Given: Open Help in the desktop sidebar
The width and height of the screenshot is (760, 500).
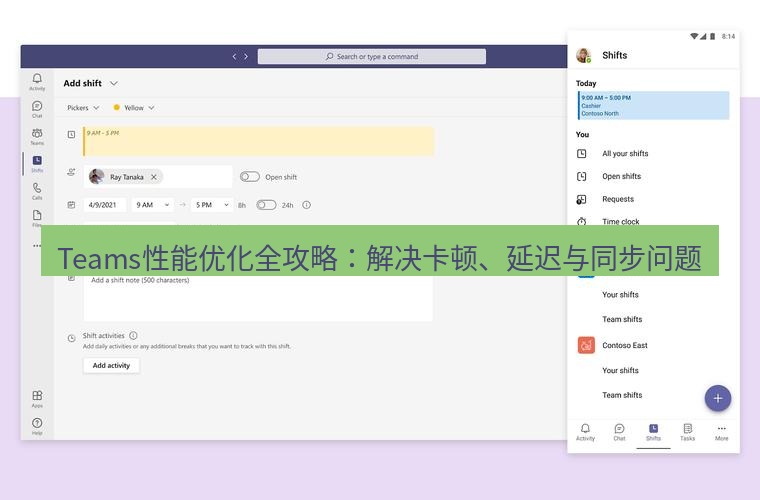Looking at the screenshot, I should [x=37, y=426].
